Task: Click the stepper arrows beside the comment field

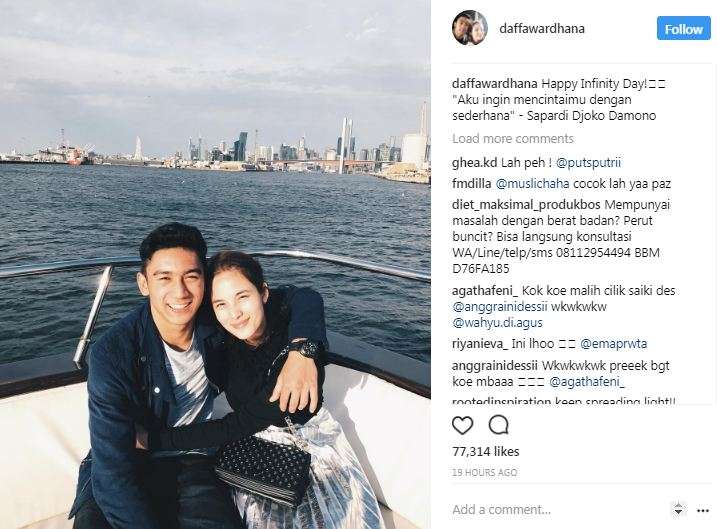Action: 678,509
